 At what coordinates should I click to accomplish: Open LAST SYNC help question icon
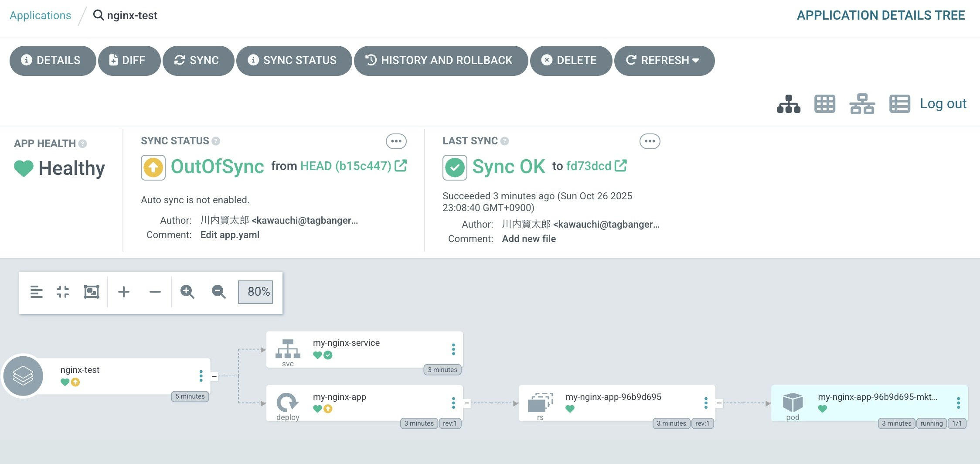point(504,141)
